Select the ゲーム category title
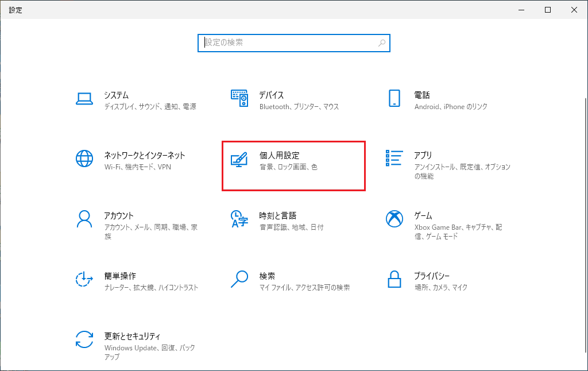 [x=423, y=216]
